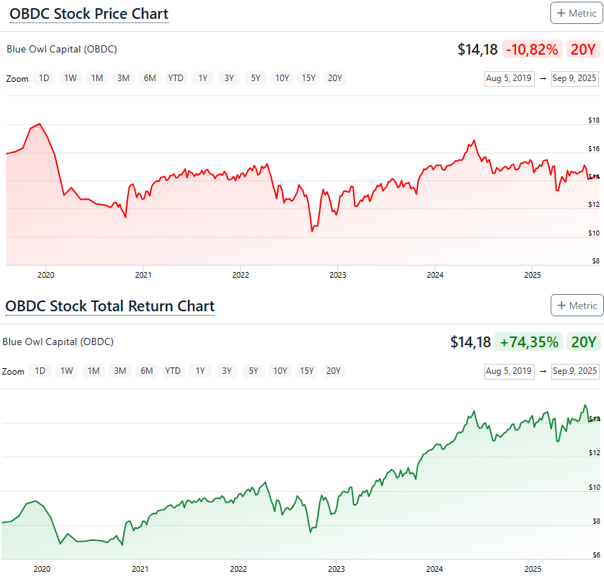Click the OBDC Stock Price Chart heading

point(87,14)
